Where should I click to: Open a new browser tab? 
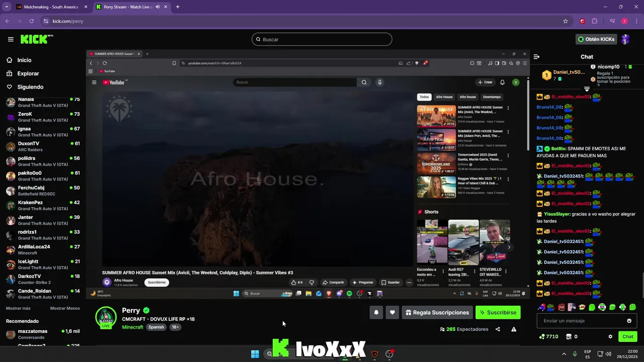[x=178, y=7]
